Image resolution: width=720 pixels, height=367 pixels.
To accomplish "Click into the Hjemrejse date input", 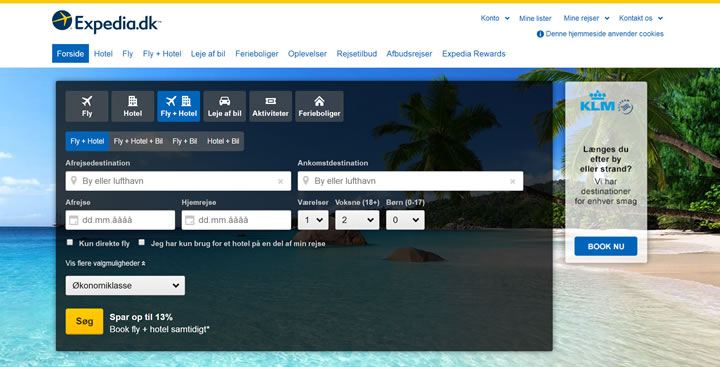I will pos(236,220).
